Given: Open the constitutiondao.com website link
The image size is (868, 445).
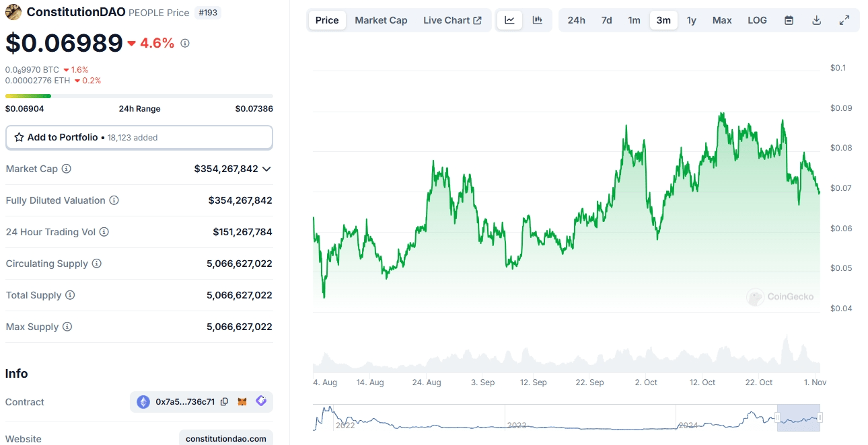Looking at the screenshot, I should click(225, 438).
